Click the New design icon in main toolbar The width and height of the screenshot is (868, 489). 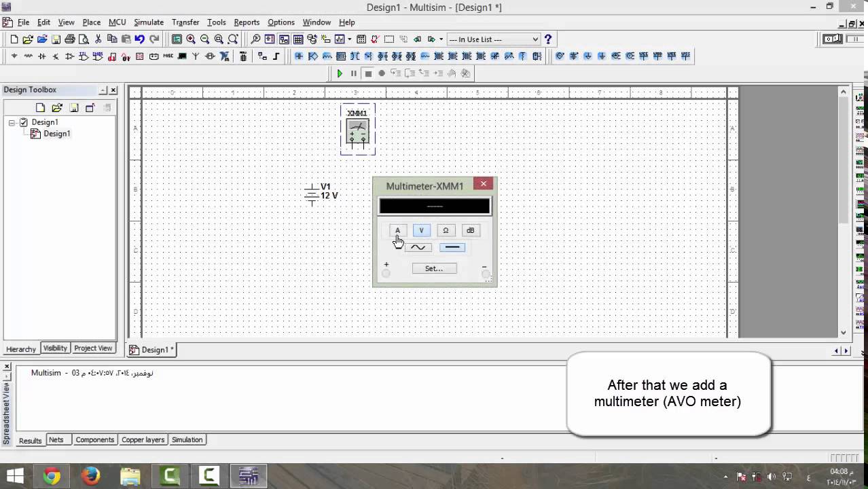pyautogui.click(x=14, y=39)
